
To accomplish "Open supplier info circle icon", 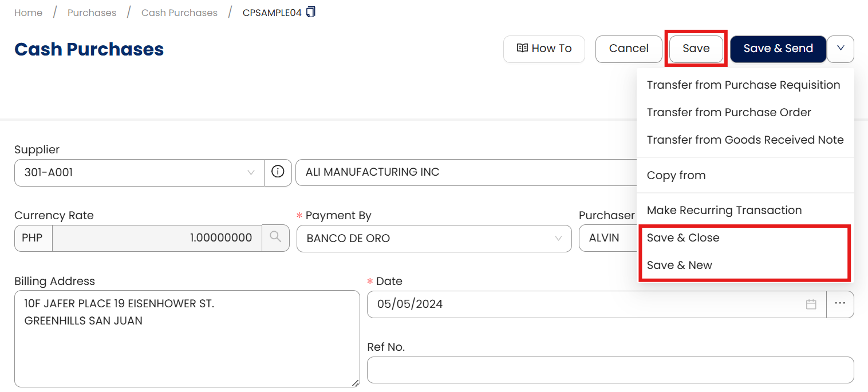I will pyautogui.click(x=278, y=172).
